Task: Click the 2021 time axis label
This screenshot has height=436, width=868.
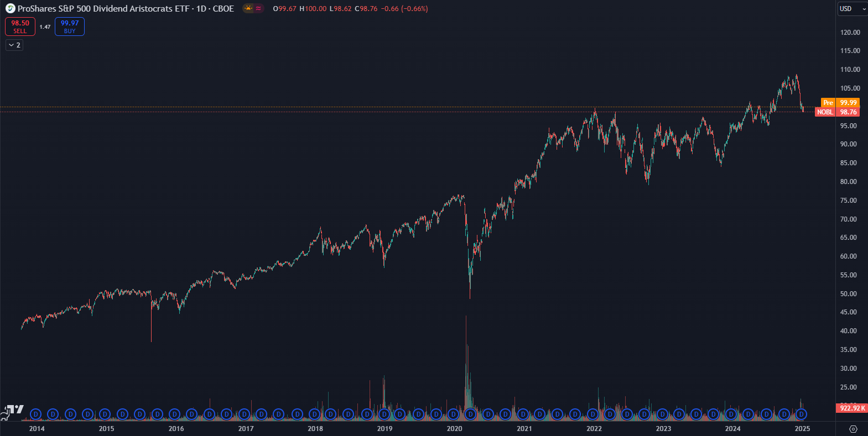Action: 524,429
